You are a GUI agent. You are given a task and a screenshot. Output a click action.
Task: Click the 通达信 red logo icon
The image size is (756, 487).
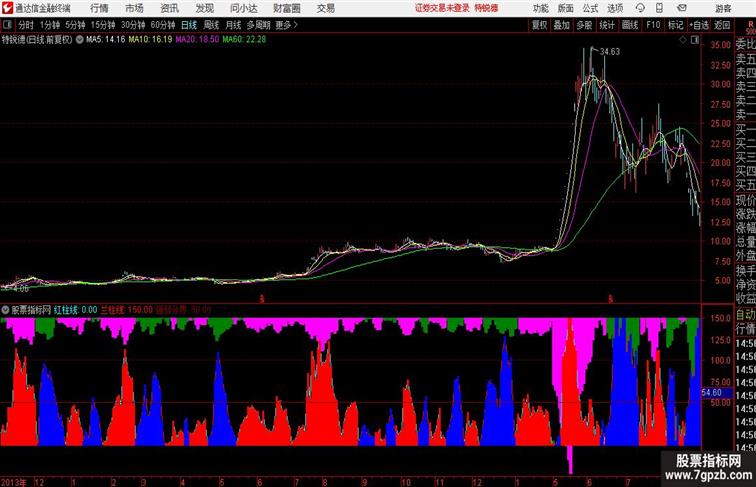coord(7,8)
